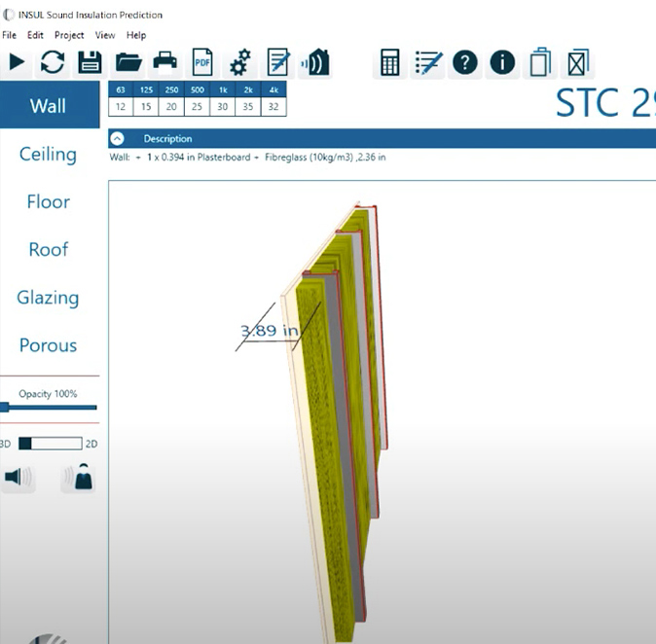Open the help question mark icon

pyautogui.click(x=465, y=63)
